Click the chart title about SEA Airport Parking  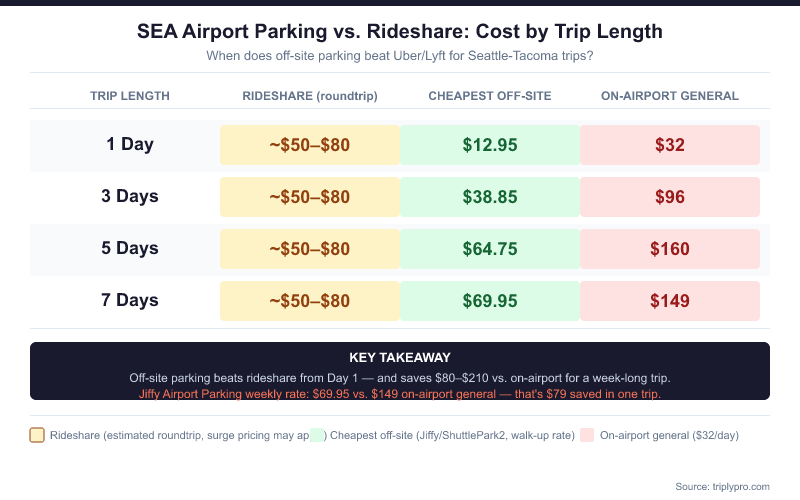(x=400, y=31)
